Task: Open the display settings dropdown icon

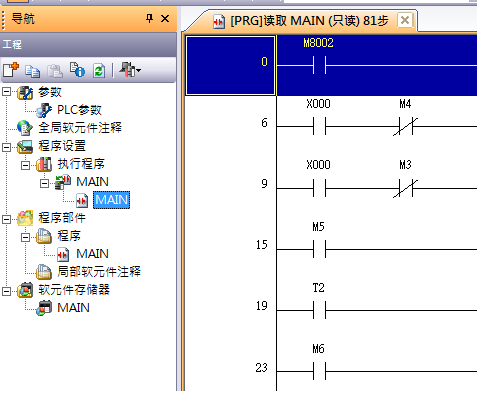Action: click(130, 70)
